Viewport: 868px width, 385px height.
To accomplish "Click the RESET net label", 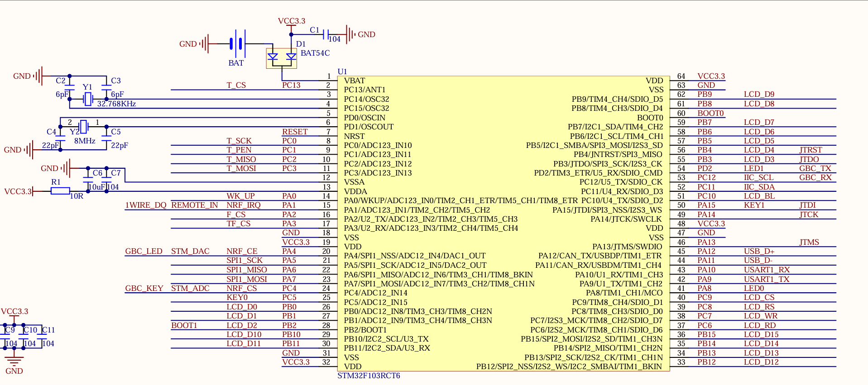I will click(x=295, y=132).
